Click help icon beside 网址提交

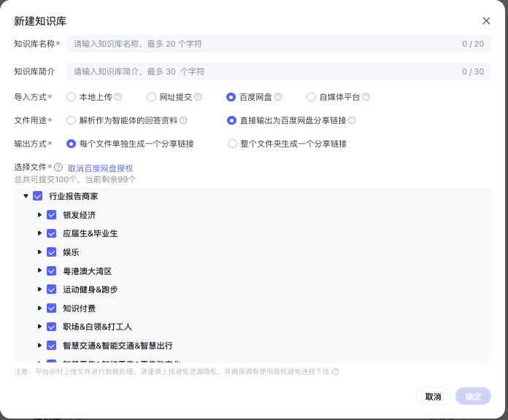coord(198,97)
